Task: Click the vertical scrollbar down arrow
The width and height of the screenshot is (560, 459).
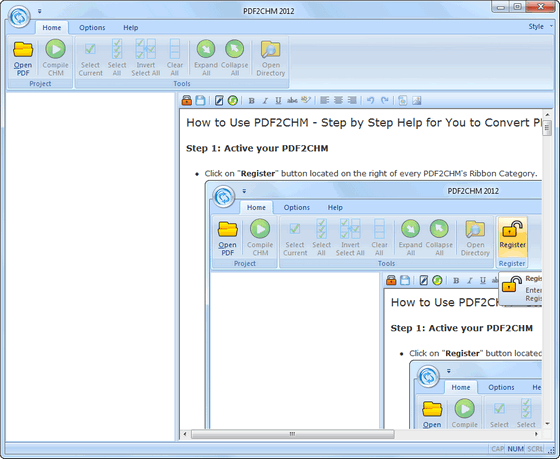Action: (x=547, y=424)
